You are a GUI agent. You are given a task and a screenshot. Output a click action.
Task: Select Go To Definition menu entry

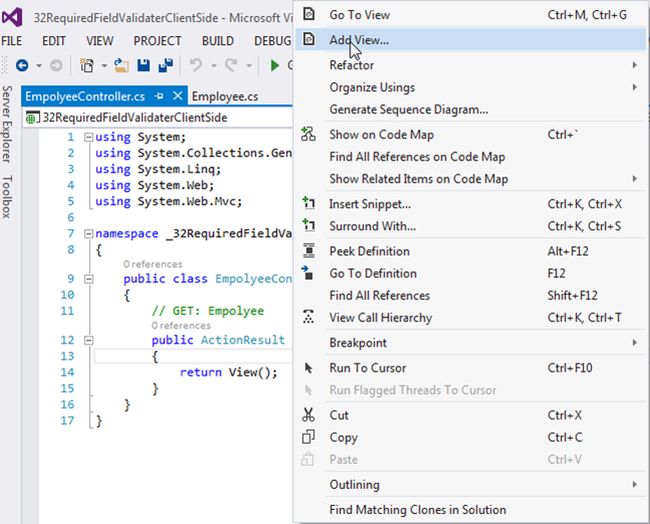click(x=372, y=273)
